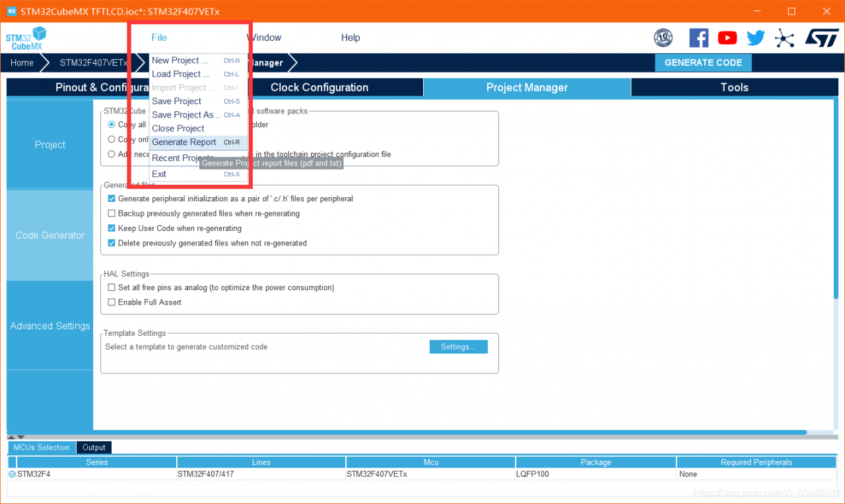845x504 pixels.
Task: Toggle Generate peripheral initialization as pair checkbox
Action: point(112,199)
